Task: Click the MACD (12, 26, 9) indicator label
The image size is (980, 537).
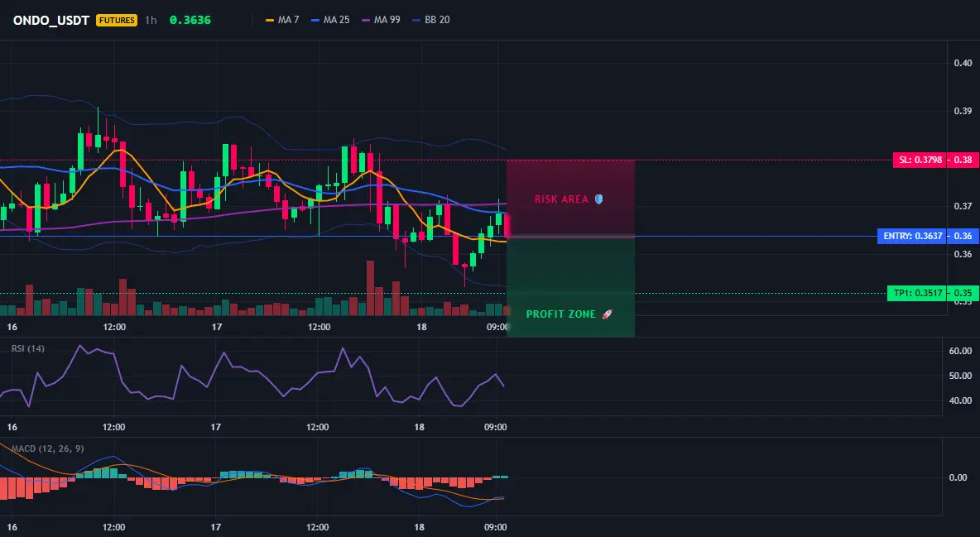Action: [47, 448]
